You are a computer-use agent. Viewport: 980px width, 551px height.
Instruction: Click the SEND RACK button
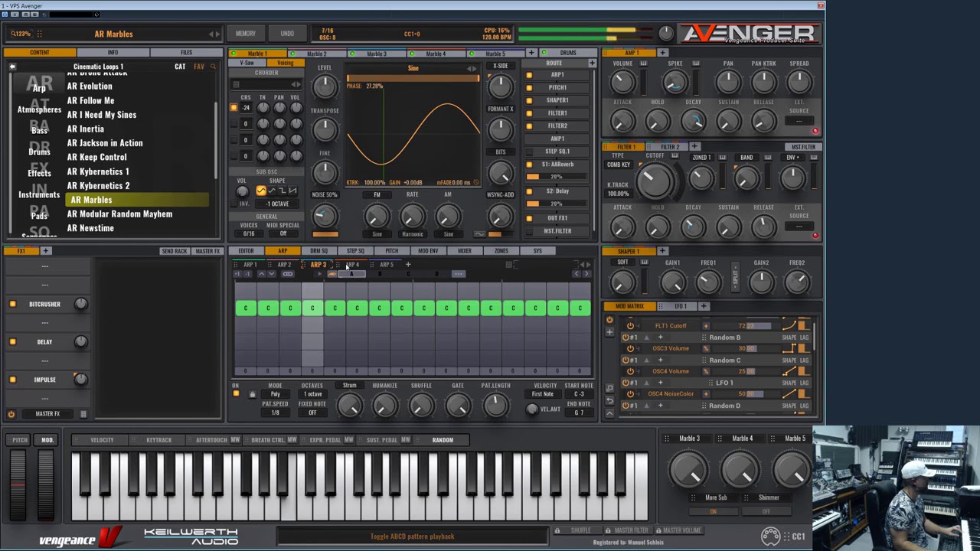tap(174, 251)
